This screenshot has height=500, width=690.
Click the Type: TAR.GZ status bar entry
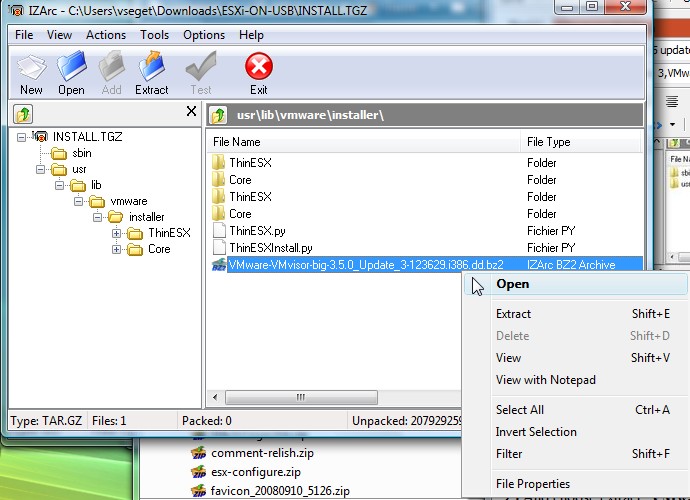46,421
